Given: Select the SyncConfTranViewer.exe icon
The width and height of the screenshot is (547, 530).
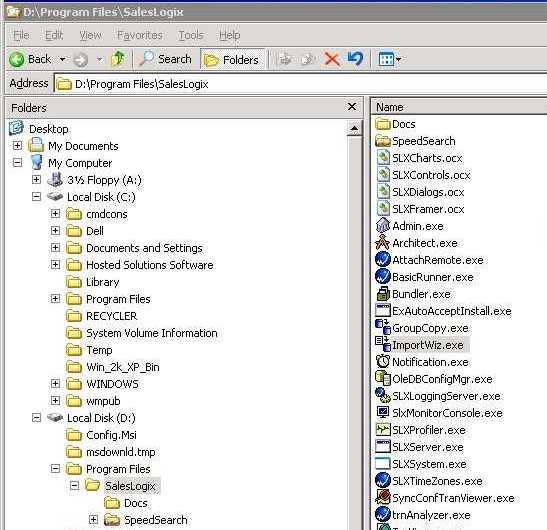Looking at the screenshot, I should 382,498.
